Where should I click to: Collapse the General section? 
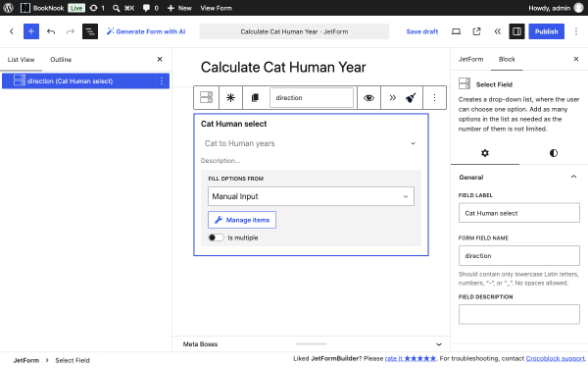(519, 178)
